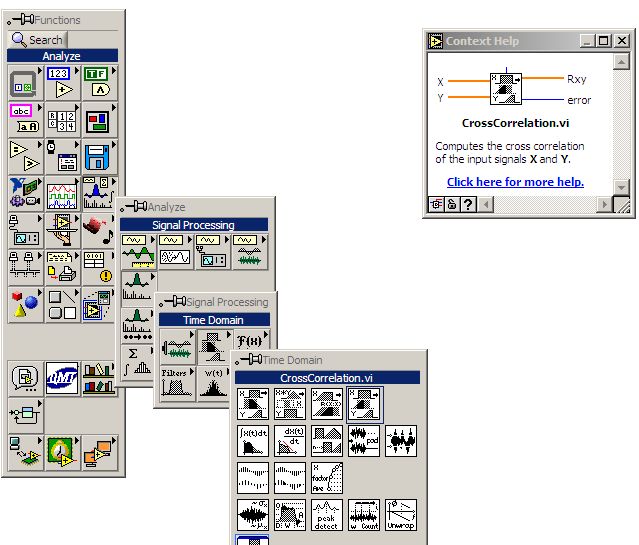Expand the Structures subpalette arrow
Screen dimensions: 639x545
click(x=40, y=71)
